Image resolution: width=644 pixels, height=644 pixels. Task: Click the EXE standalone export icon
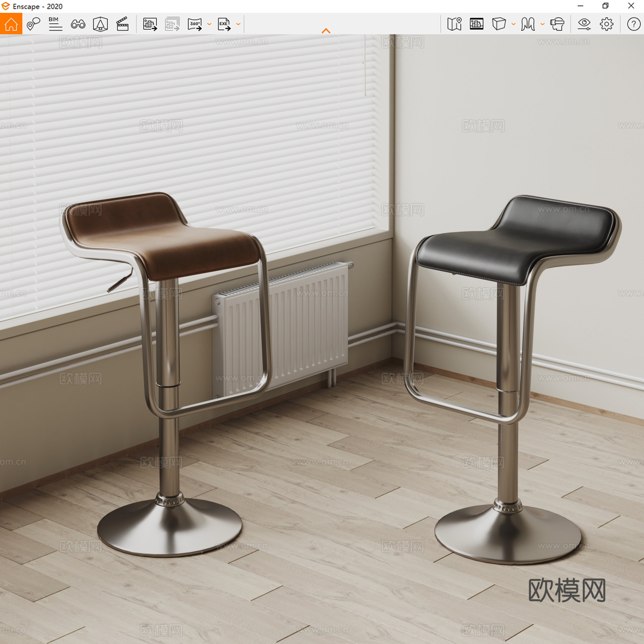[224, 24]
